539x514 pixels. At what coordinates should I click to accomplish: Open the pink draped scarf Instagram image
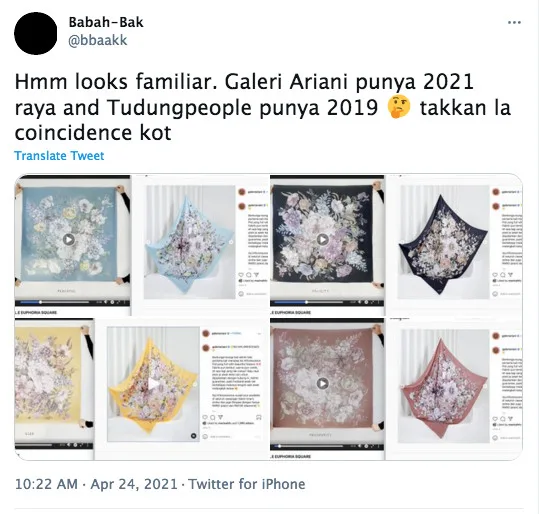pyautogui.click(x=443, y=386)
